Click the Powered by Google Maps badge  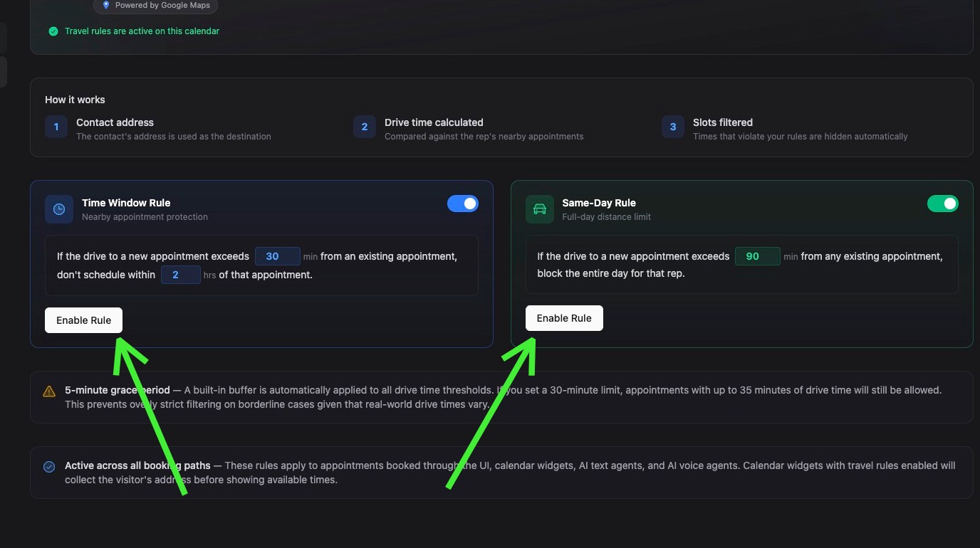click(156, 6)
